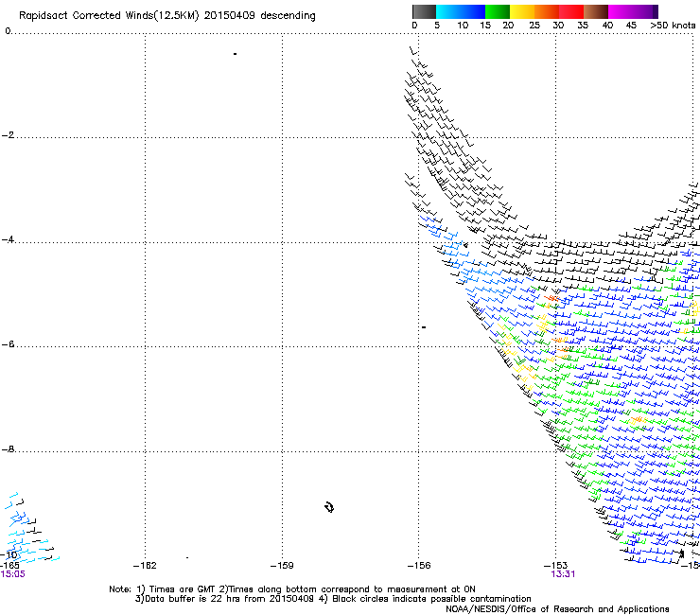Click the longitude label '-165' on the bottom axis
Image resolution: width=700 pixels, height=615 pixels.
pos(9,566)
